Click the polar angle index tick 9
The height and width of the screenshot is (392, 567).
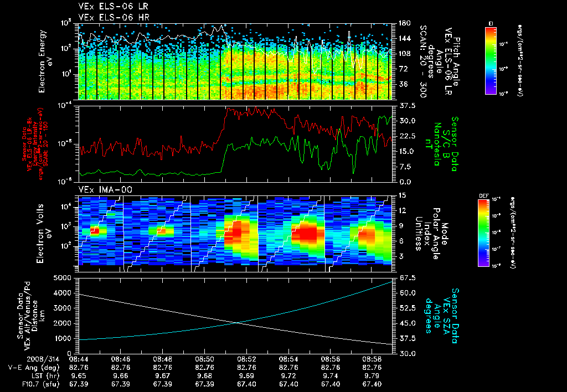400,226
